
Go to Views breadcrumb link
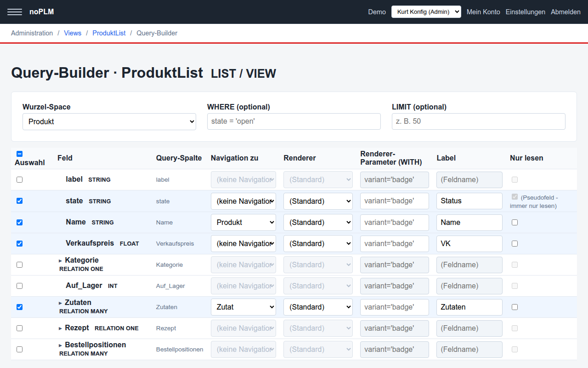click(x=73, y=33)
